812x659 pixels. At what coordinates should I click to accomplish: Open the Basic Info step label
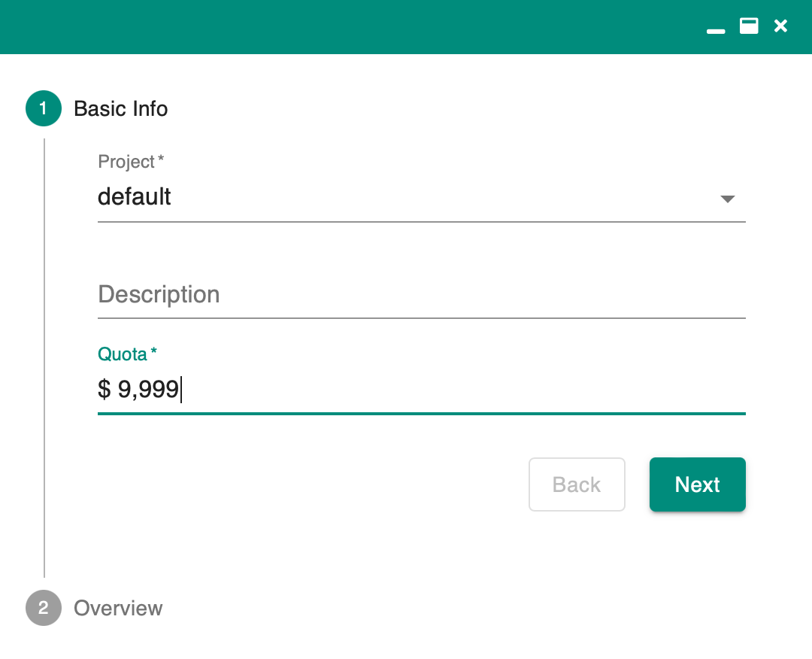pyautogui.click(x=120, y=109)
